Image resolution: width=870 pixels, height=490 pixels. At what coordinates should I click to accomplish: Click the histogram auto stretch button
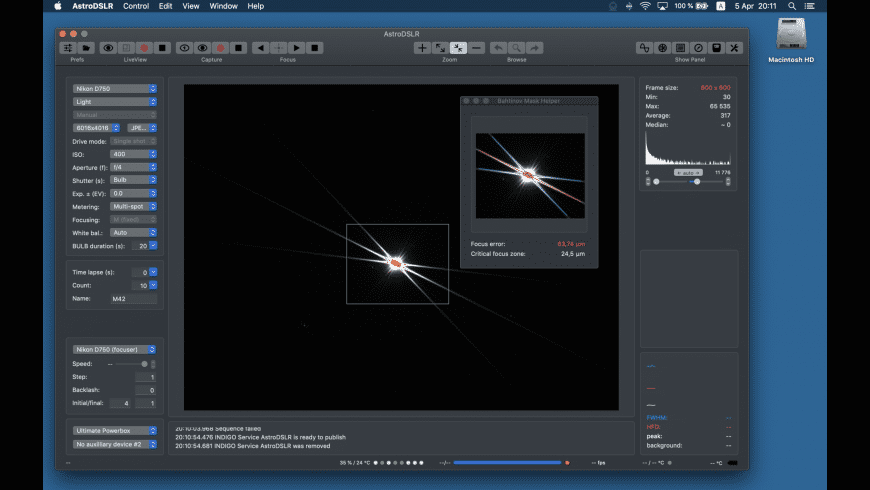tap(688, 173)
